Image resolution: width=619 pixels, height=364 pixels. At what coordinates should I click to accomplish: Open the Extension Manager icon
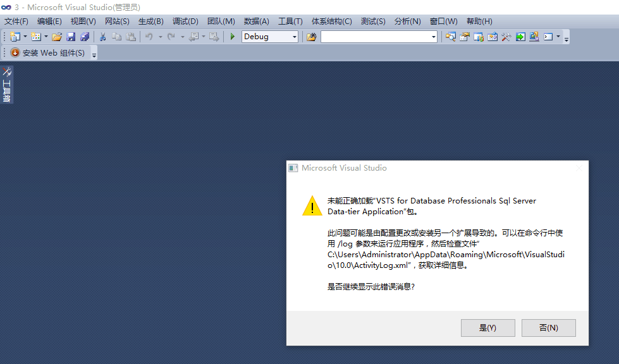[x=534, y=37]
